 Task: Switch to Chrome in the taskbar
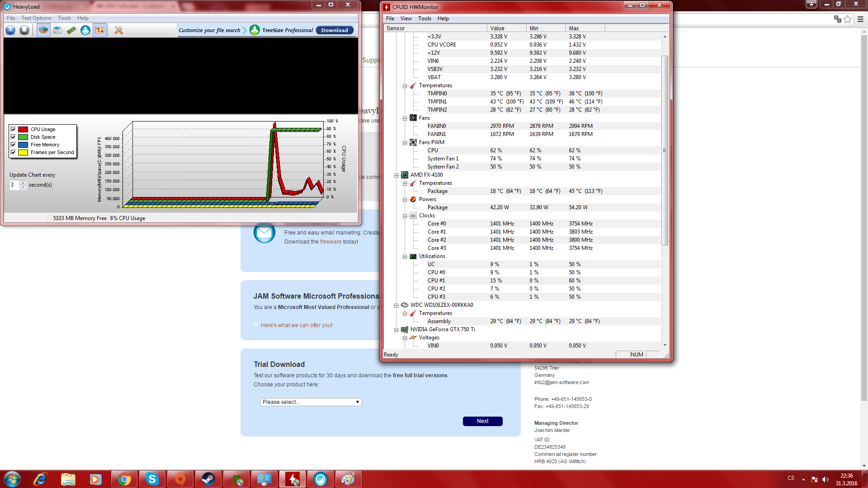tap(124, 479)
